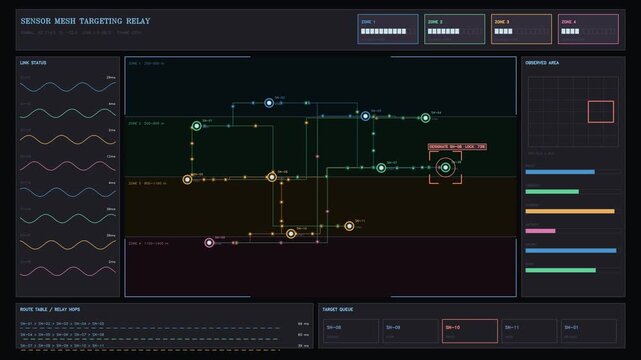
Task: Select SN-11 in the target queue
Action: [x=529, y=331]
